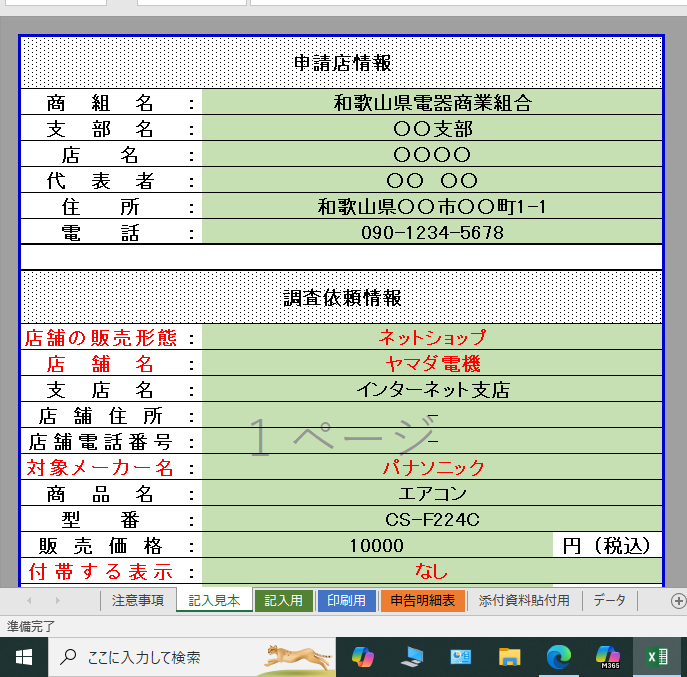Open the 添付資料貼付用 sheet tab
The image size is (687, 677).
[524, 601]
